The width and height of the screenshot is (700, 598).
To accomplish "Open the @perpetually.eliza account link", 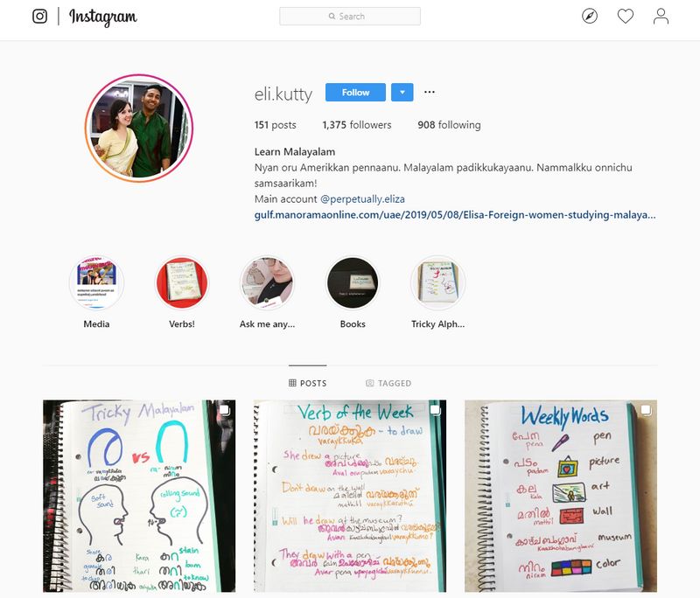I will pyautogui.click(x=362, y=198).
